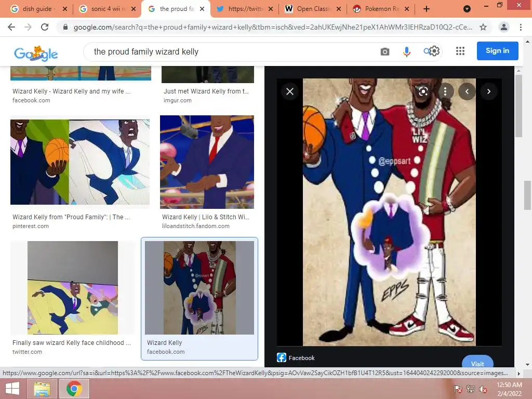The width and height of the screenshot is (532, 399).
Task: Open the Windows Start menu
Action: point(12,389)
